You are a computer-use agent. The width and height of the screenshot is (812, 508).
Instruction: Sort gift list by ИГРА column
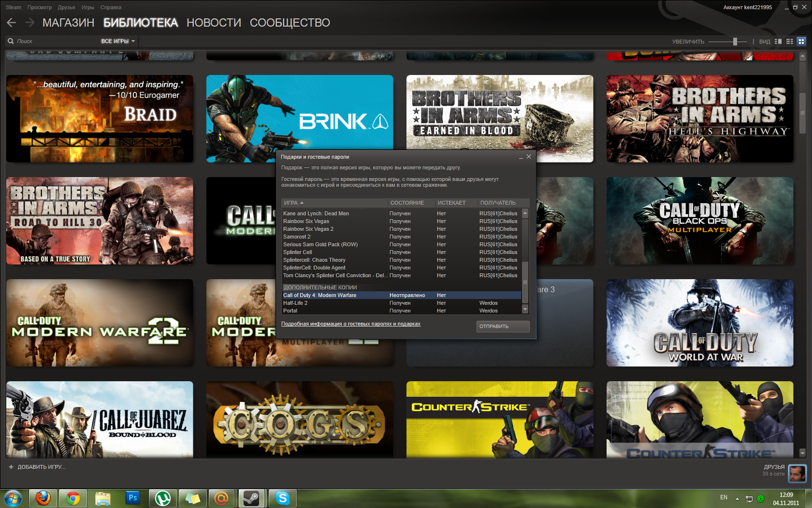[x=334, y=203]
